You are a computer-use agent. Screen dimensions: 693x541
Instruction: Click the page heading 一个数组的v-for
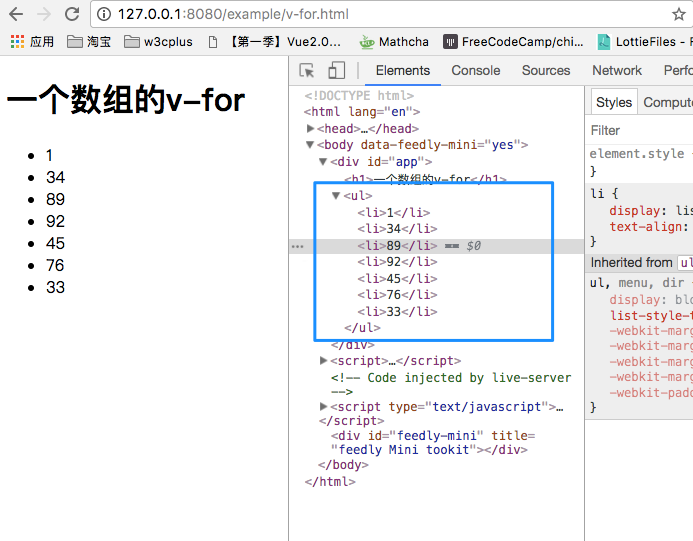tap(126, 100)
